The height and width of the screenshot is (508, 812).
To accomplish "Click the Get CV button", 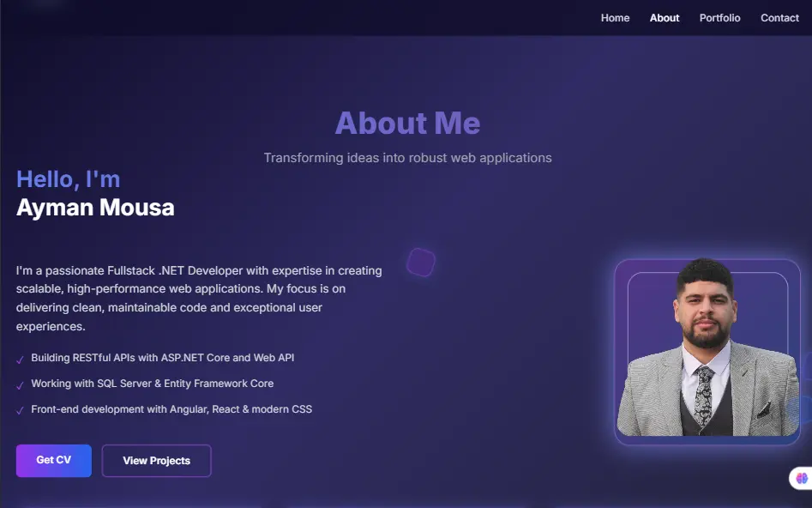I will 54,460.
